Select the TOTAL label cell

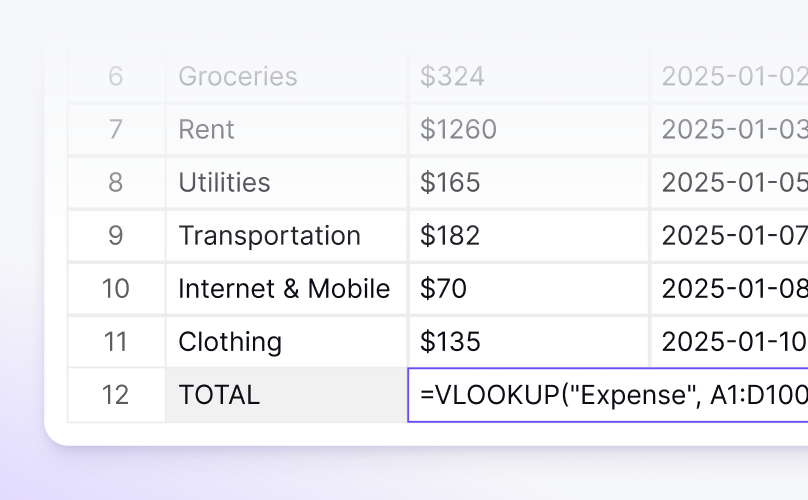[286, 395]
